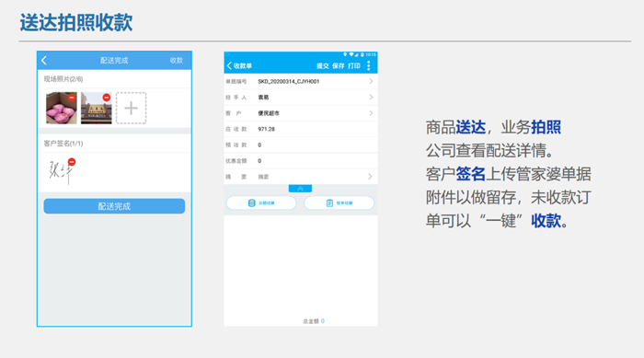644x358 pixels.
Task: Tap the back arrow beside 收款单
Action: click(x=229, y=65)
